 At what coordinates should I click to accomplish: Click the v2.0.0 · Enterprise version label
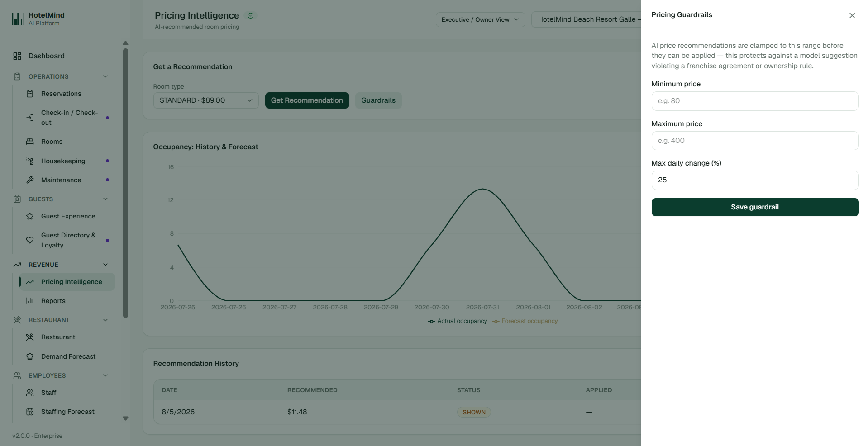pos(37,436)
